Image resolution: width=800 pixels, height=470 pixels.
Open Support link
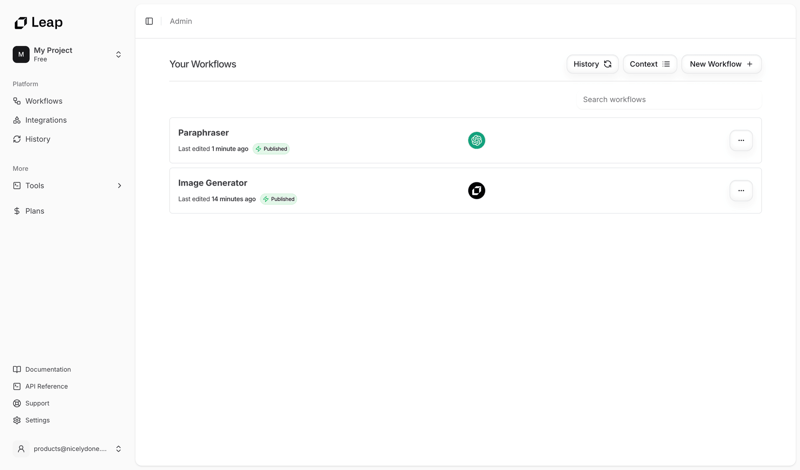(37, 403)
